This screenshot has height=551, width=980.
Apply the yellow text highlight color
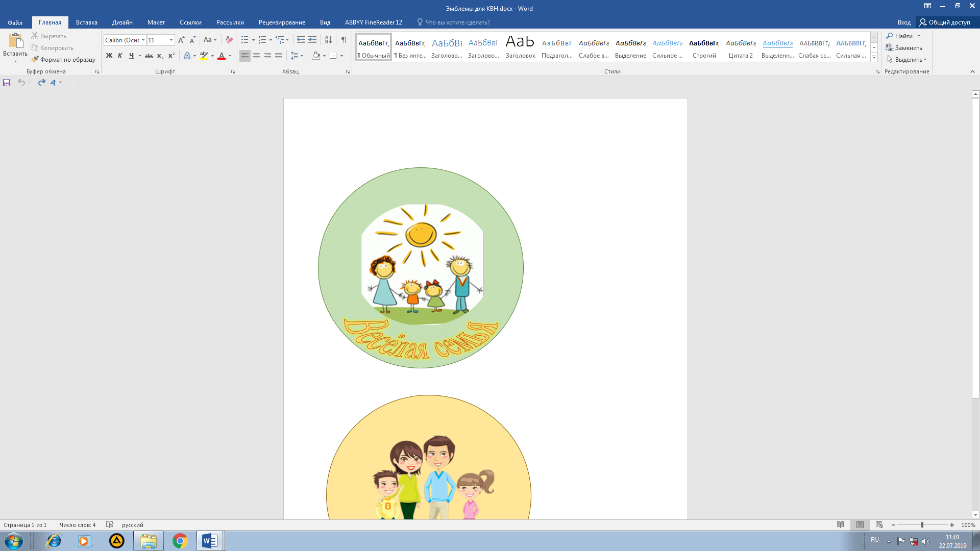[x=204, y=56]
